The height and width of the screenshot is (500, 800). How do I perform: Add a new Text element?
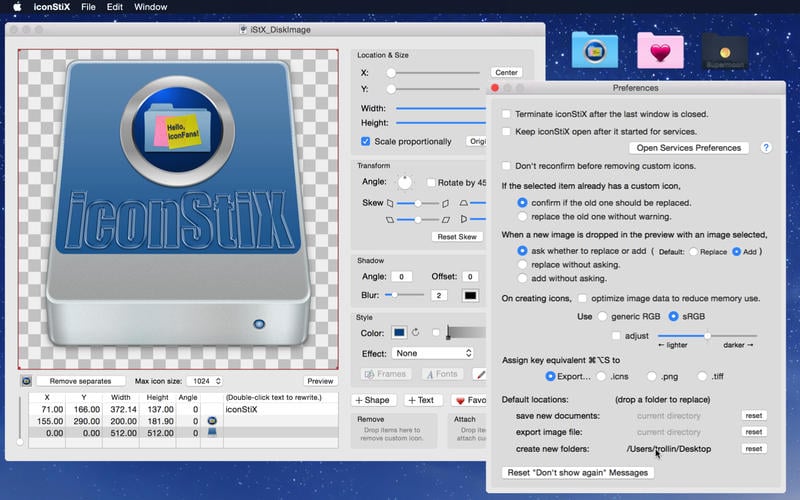(x=421, y=400)
